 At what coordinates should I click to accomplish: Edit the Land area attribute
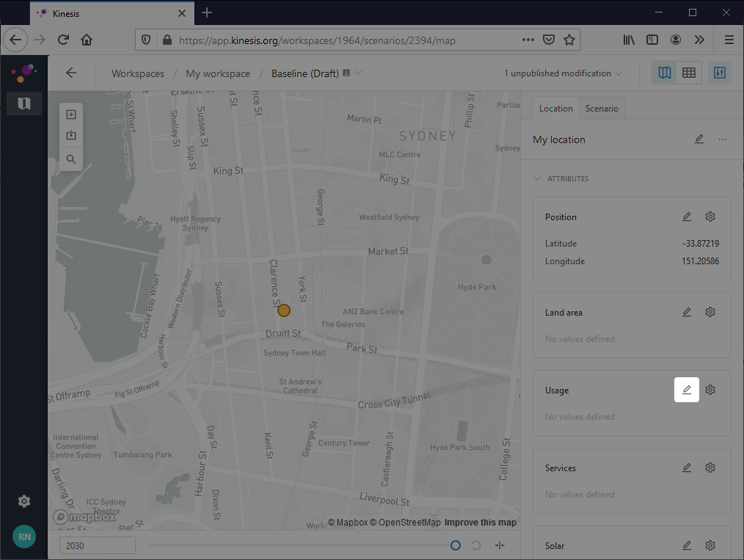687,312
